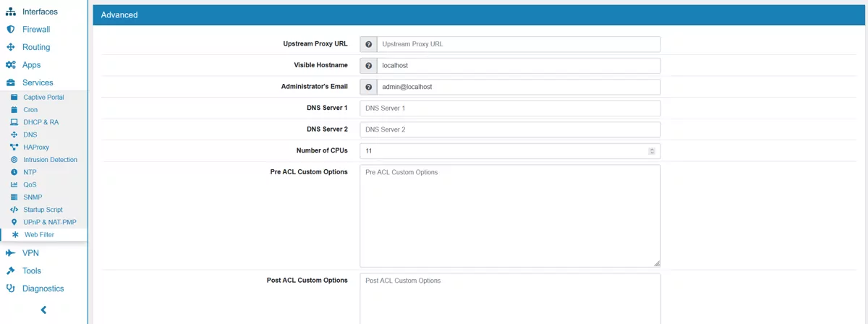868x324 pixels.
Task: Collapse the sidebar with the chevron arrow
Action: (x=43, y=310)
